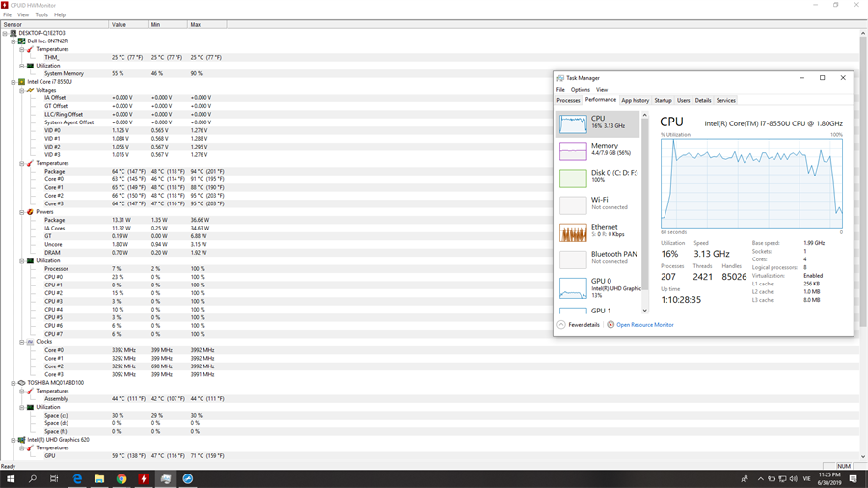The height and width of the screenshot is (488, 868).
Task: Open File Explorer from the taskbar
Action: (x=99, y=478)
